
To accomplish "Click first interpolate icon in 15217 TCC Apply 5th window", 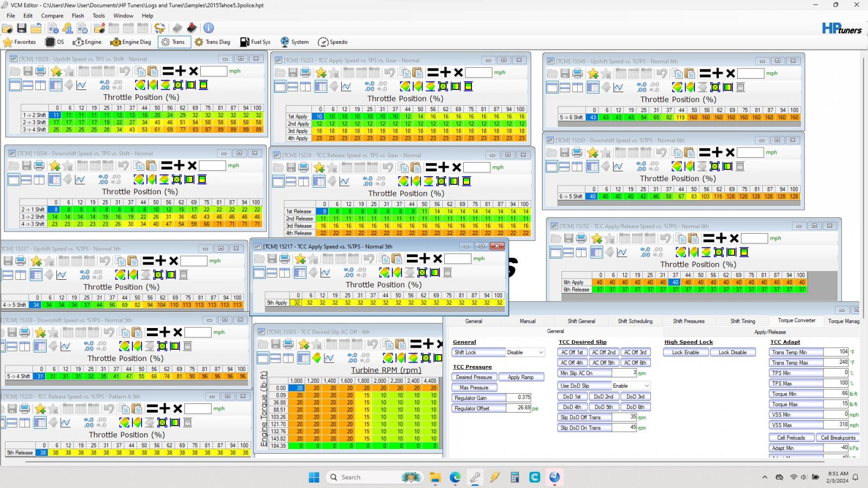I will coord(384,273).
